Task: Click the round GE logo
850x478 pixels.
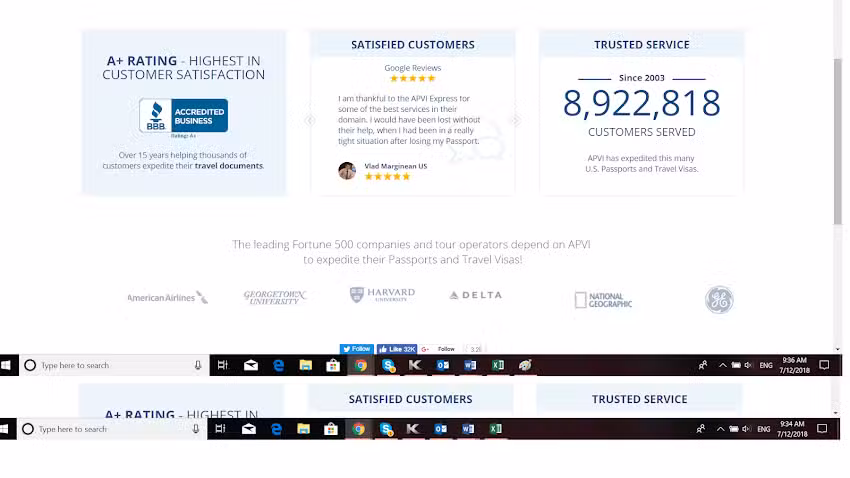Action: [x=718, y=300]
